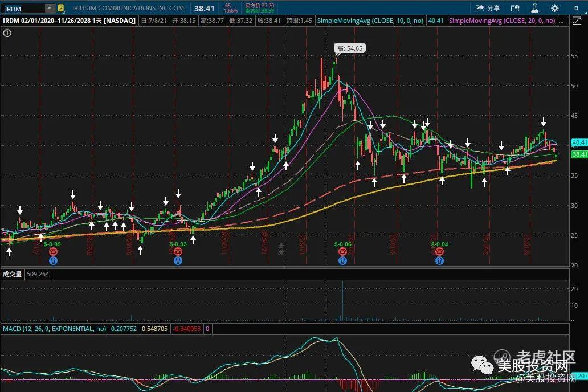The image size is (588, 392).
Task: Click the earnings phone icon under $-0.06
Action: point(342,252)
